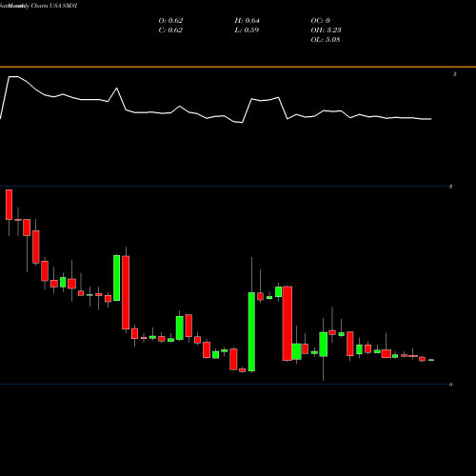Click the "C: 0.62" close price value
The height and width of the screenshot is (476, 476).
point(170,30)
